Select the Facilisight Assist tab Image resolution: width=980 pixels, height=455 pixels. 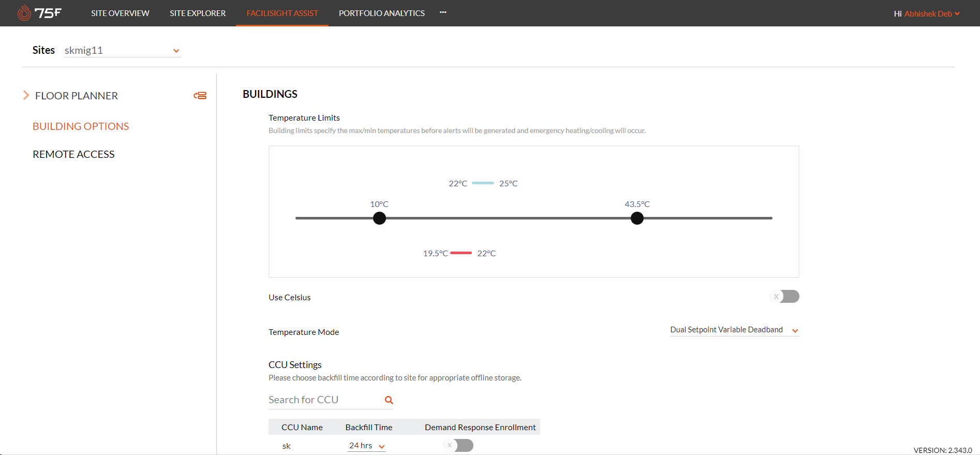click(x=282, y=13)
